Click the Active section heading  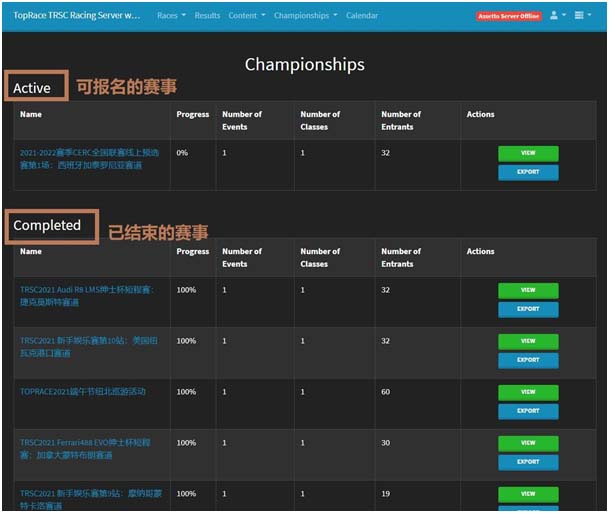click(x=32, y=88)
